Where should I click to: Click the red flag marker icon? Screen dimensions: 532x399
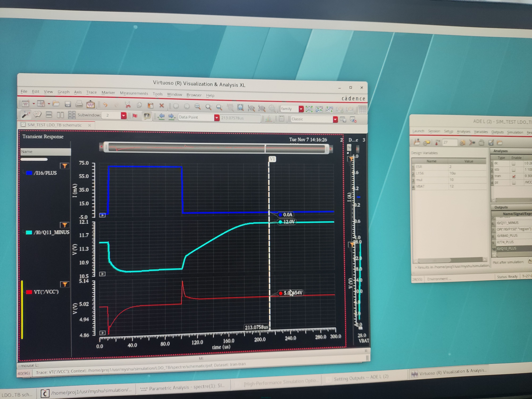[135, 116]
